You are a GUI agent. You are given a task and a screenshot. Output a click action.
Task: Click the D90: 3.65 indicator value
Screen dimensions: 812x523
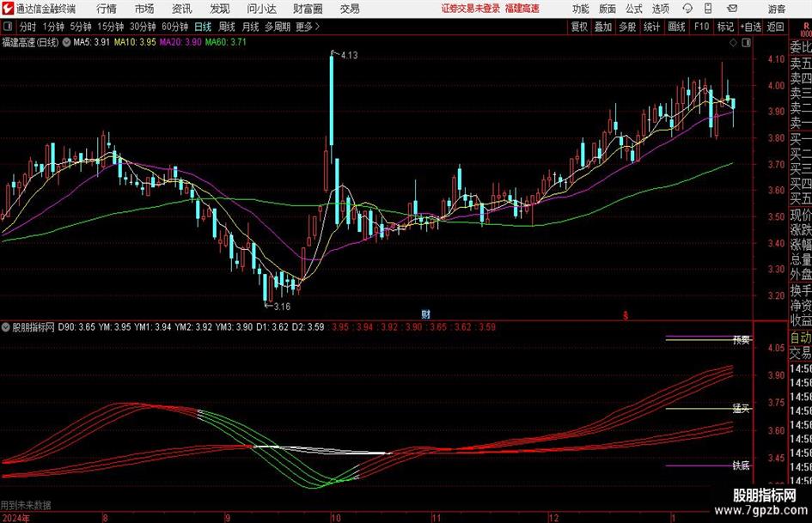(x=76, y=327)
